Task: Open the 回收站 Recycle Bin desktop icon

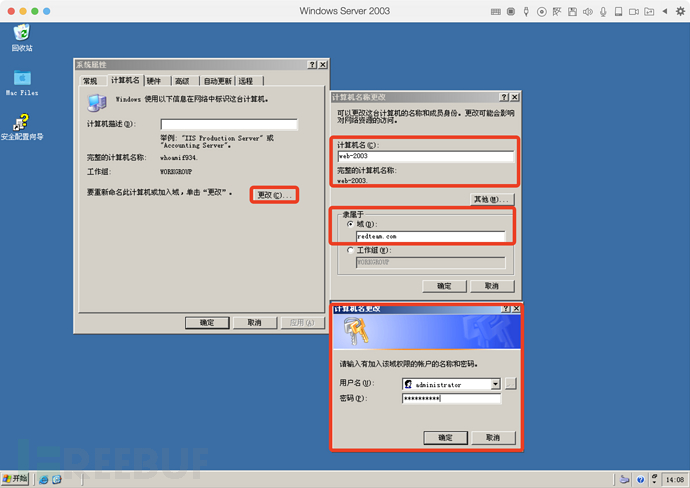Action: 22,38
